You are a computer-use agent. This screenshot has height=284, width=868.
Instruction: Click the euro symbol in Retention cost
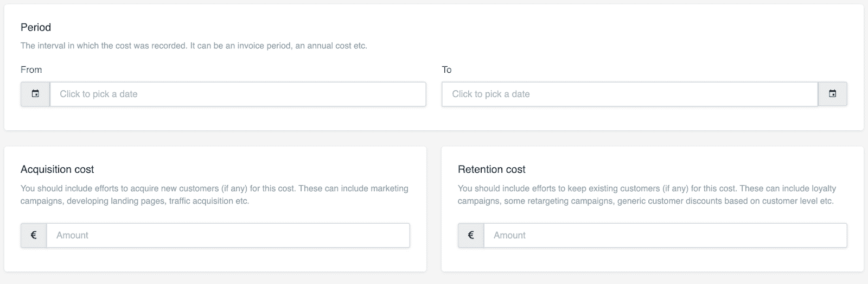coord(471,235)
